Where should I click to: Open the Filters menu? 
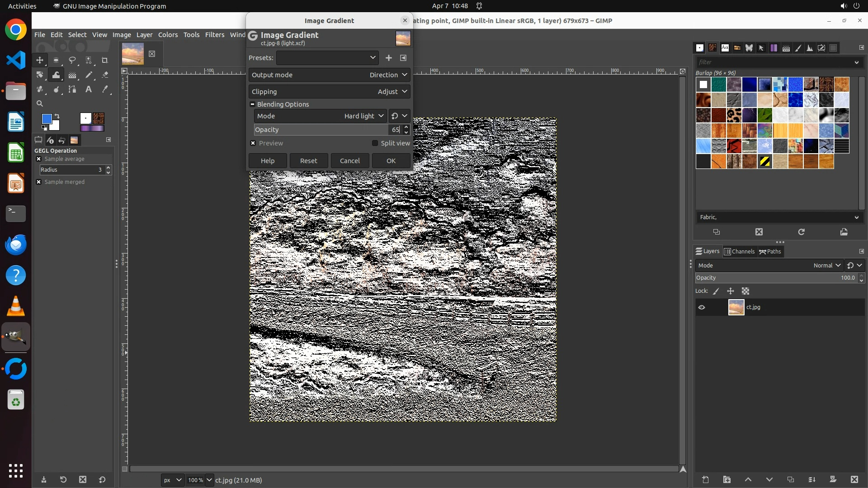coord(214,35)
